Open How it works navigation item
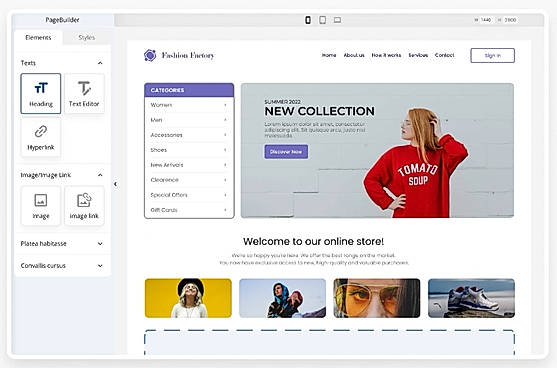The width and height of the screenshot is (557, 368). click(386, 55)
